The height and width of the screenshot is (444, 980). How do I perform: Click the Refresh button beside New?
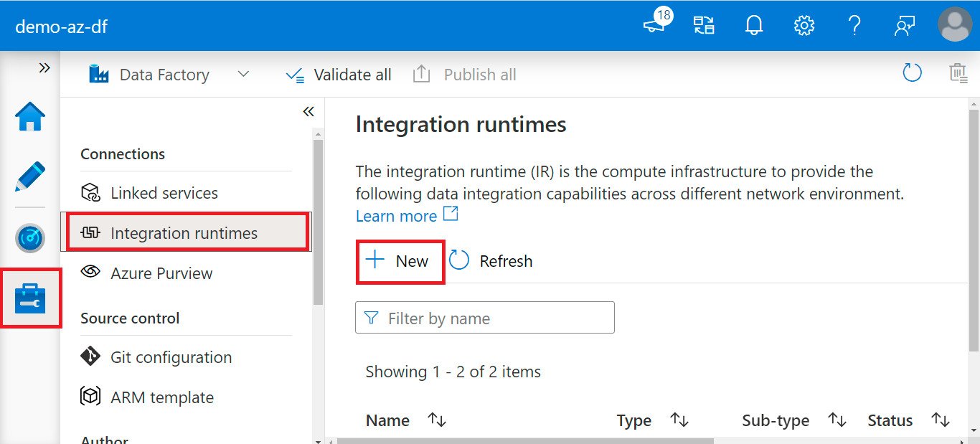click(491, 261)
